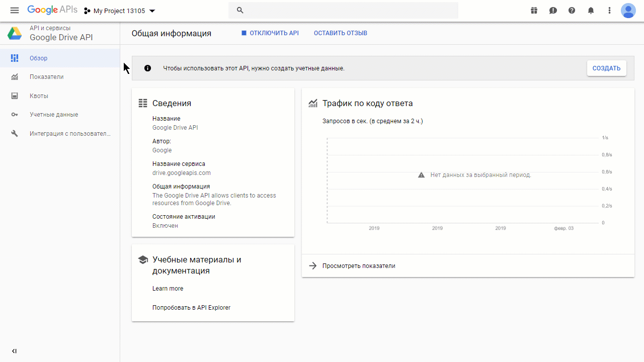
Task: Click the gift box icon in header
Action: click(x=534, y=11)
